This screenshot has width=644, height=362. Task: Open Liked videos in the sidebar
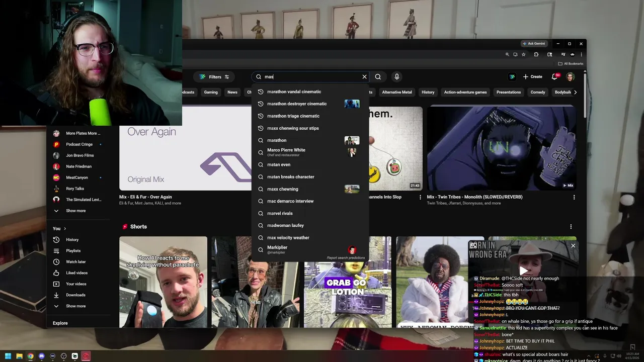(78, 273)
